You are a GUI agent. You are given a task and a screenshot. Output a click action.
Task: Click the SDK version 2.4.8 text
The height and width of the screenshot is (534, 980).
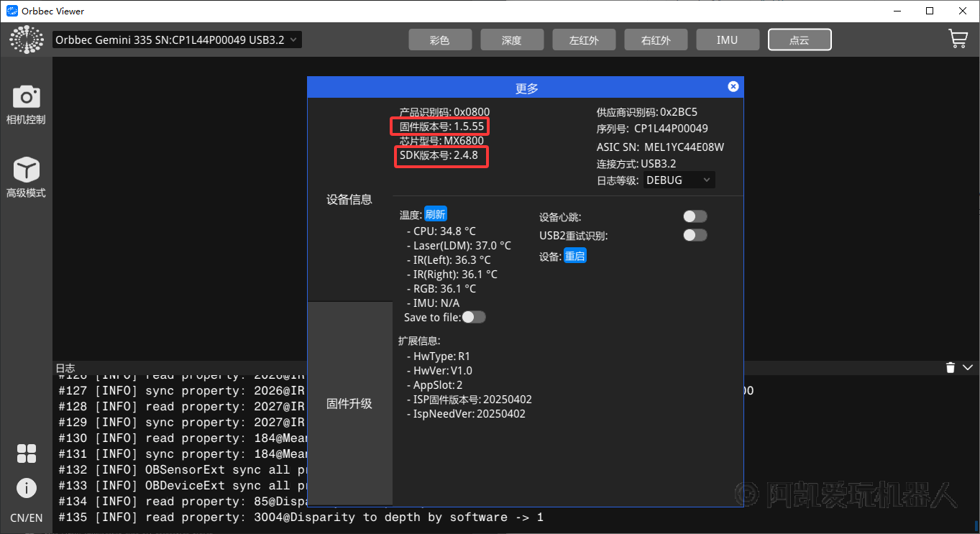click(x=439, y=155)
